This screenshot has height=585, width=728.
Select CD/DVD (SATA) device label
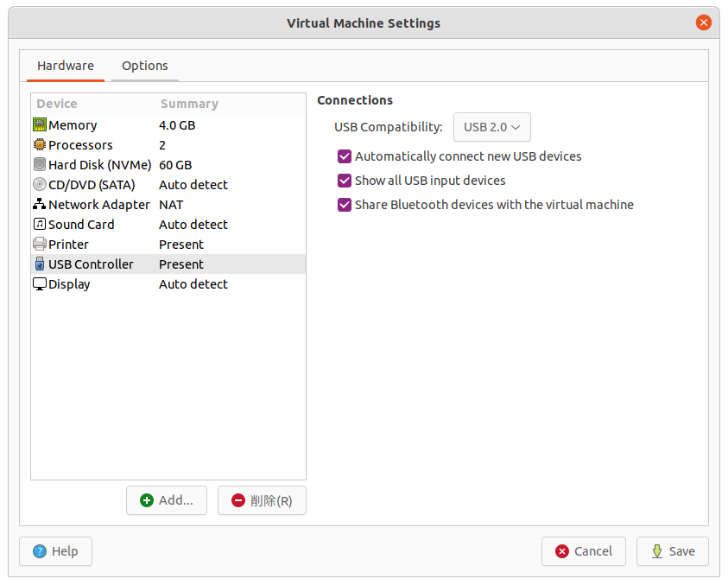click(x=92, y=185)
